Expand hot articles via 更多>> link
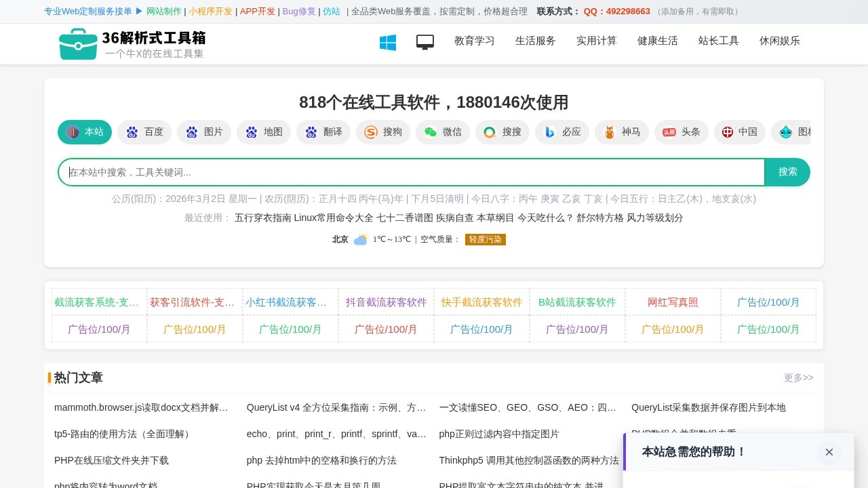868x488 pixels. pyautogui.click(x=798, y=378)
